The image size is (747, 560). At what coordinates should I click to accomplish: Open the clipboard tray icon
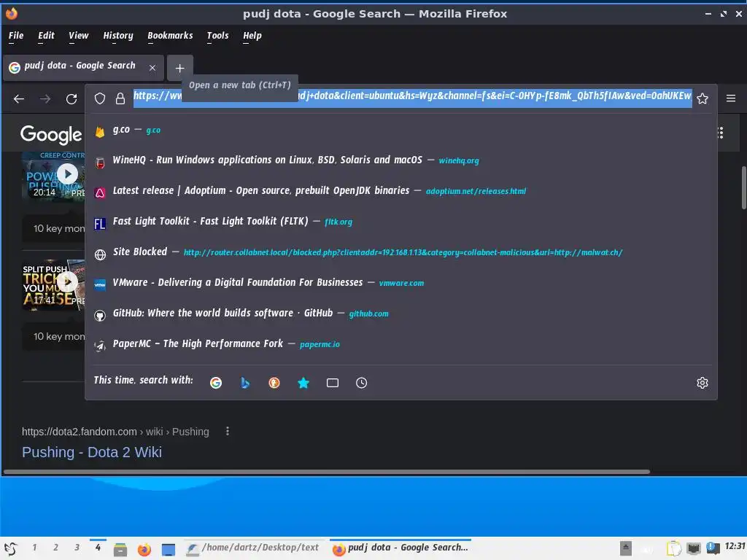[673, 548]
